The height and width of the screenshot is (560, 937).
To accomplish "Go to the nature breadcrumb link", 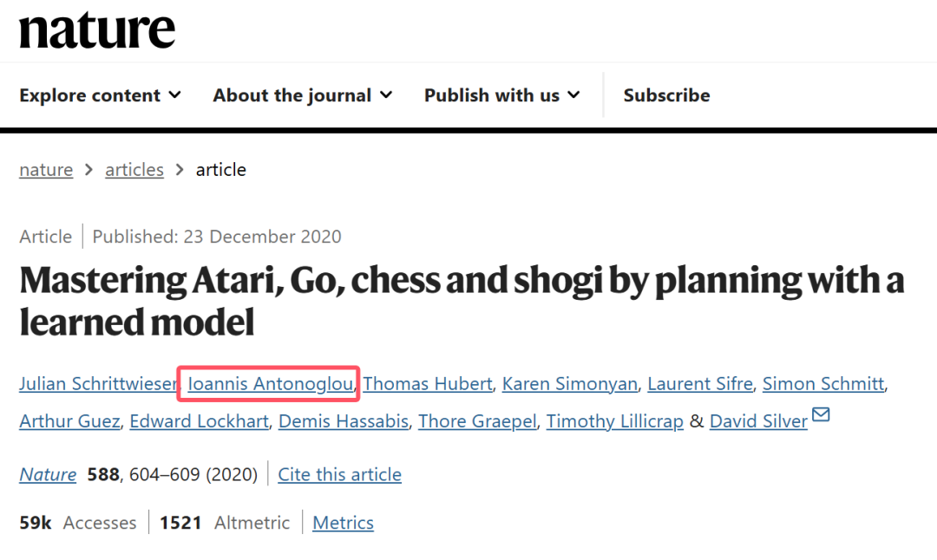I will [46, 170].
